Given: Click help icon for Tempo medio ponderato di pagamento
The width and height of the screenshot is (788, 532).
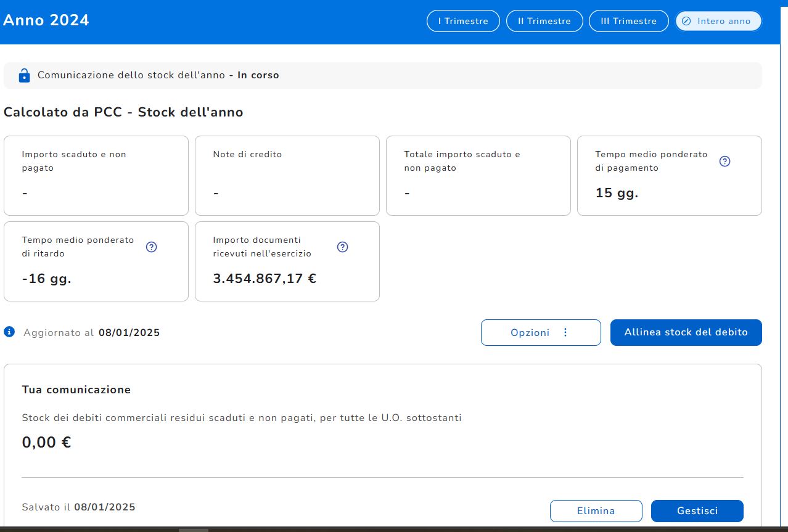Looking at the screenshot, I should click(x=725, y=162).
